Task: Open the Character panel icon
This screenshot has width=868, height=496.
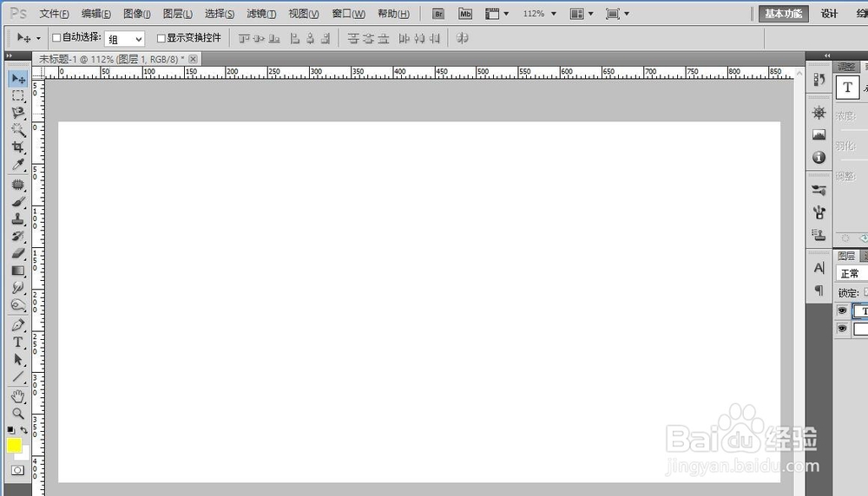Action: [x=819, y=268]
